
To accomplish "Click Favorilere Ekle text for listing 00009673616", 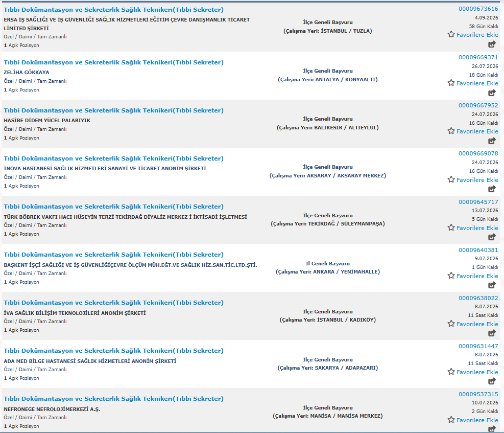I will (477, 35).
